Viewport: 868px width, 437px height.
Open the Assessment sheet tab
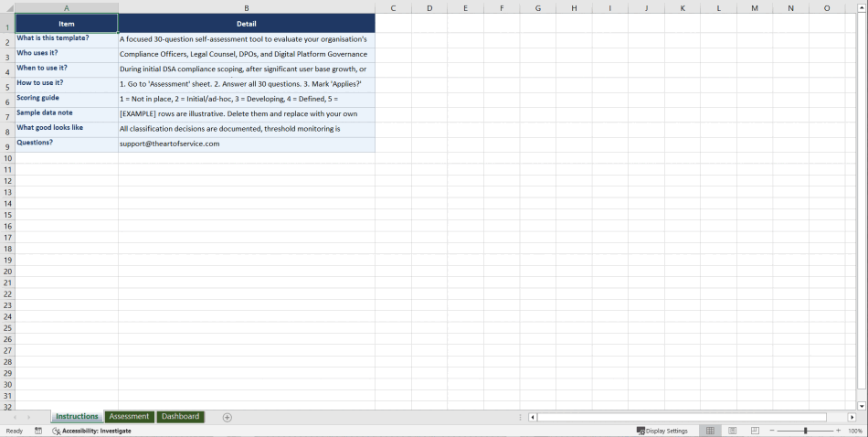click(129, 417)
